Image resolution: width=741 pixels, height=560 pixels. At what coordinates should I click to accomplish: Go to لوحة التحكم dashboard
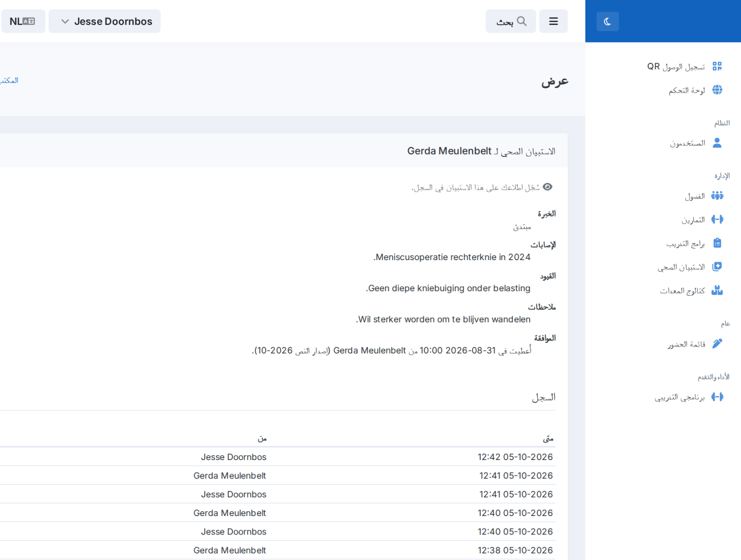pos(687,90)
